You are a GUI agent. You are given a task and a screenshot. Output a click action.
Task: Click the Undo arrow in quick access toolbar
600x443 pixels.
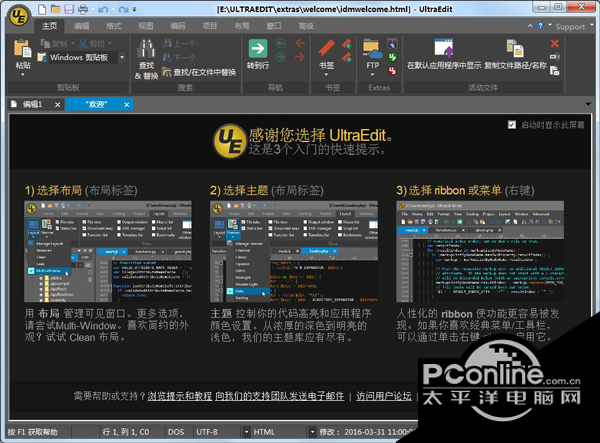click(x=103, y=10)
